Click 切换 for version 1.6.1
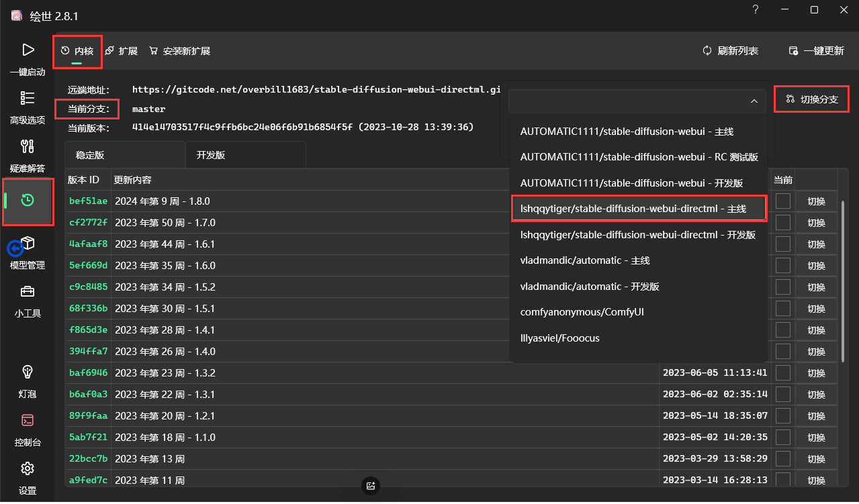Image resolution: width=859 pixels, height=504 pixels. pos(816,244)
